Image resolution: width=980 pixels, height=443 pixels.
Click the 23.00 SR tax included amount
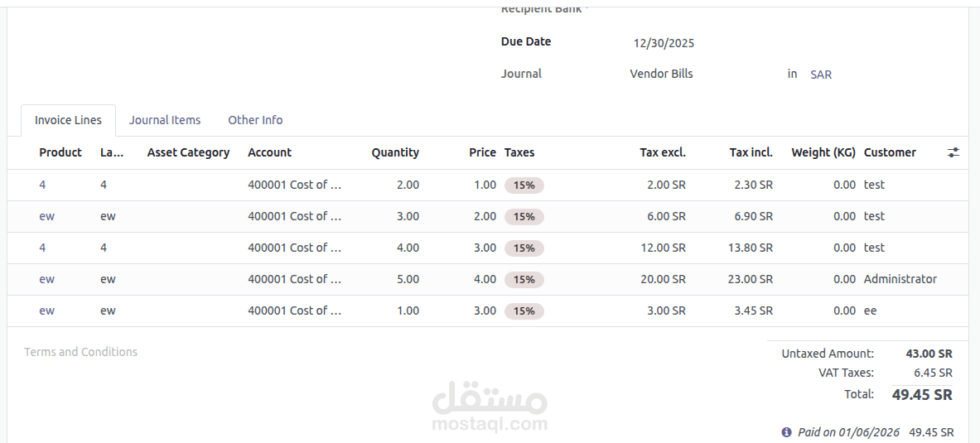point(750,279)
